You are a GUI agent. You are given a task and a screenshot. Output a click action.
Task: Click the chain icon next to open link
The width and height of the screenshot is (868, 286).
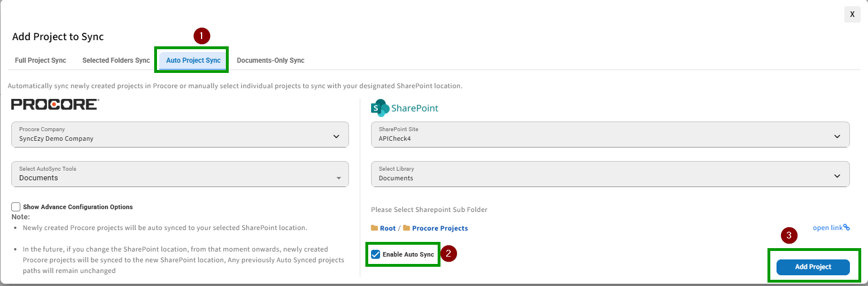pyautogui.click(x=847, y=227)
